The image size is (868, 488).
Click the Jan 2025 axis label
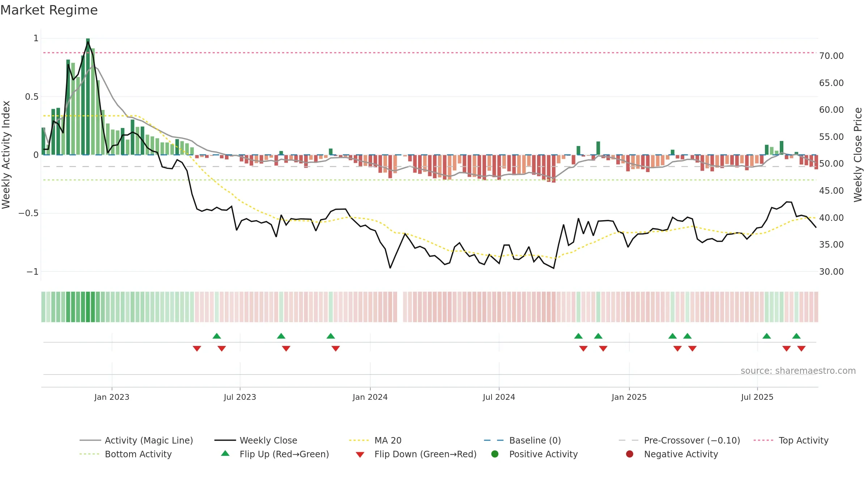(x=629, y=397)
